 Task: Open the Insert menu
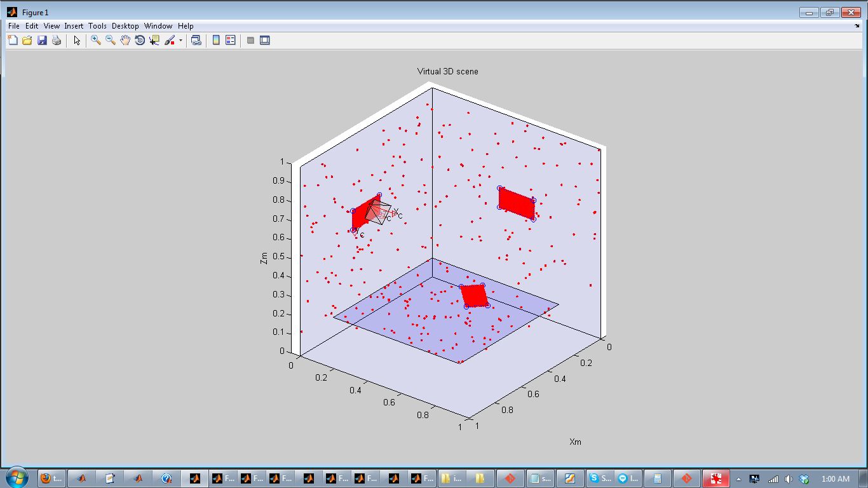(74, 26)
